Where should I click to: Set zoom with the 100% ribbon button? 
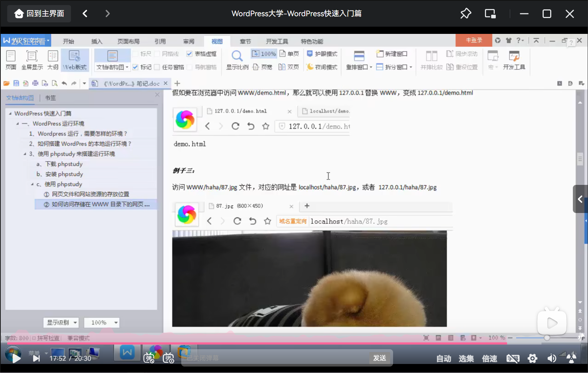[x=264, y=54]
